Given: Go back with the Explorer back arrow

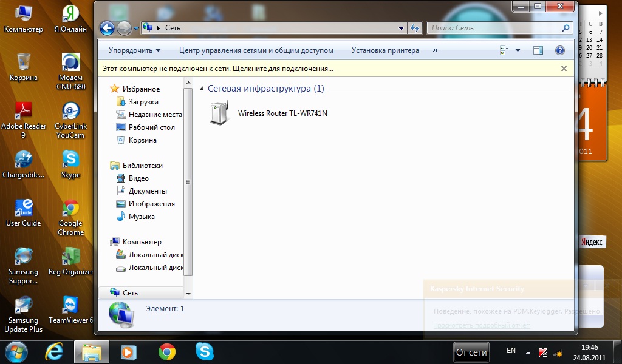Looking at the screenshot, I should point(107,28).
